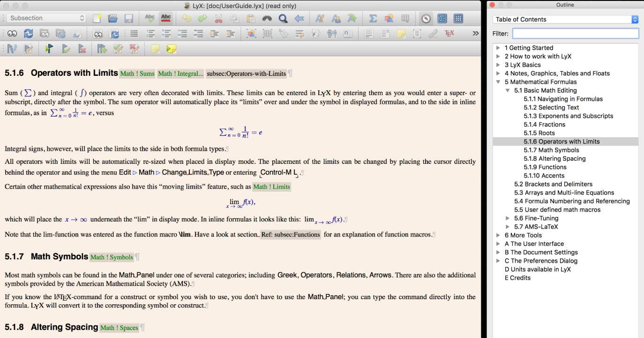This screenshot has height=338, width=644.
Task: Click the red TeX code icon
Action: (x=449, y=34)
